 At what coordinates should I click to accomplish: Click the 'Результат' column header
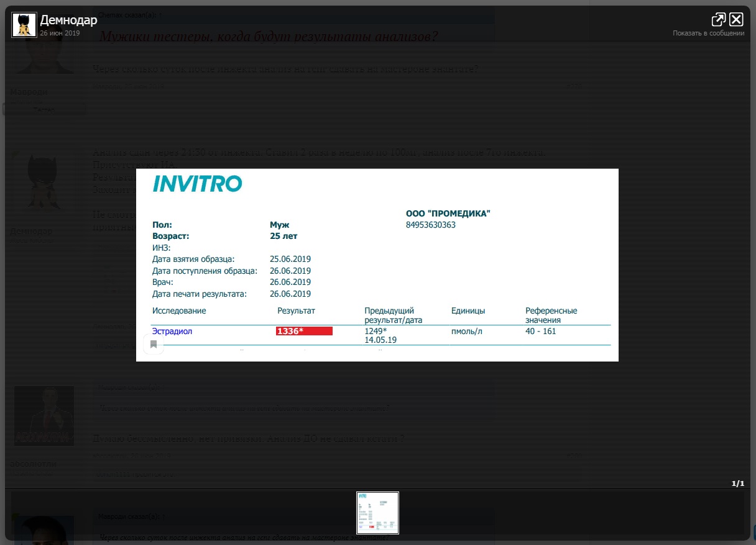point(296,310)
